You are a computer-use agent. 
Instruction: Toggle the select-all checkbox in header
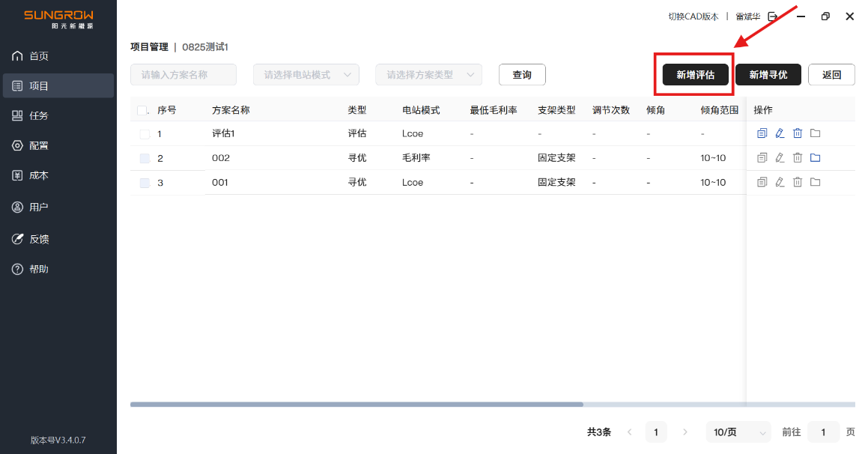point(142,110)
